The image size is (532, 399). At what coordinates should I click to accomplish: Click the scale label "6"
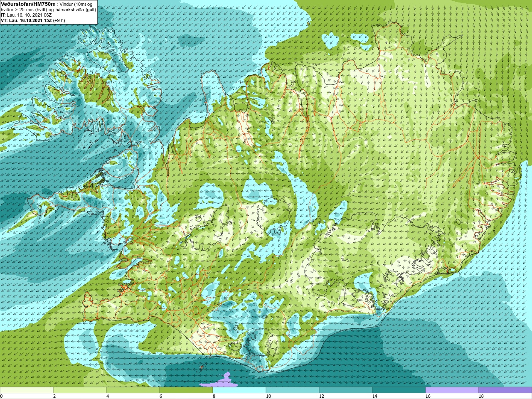tap(161, 396)
